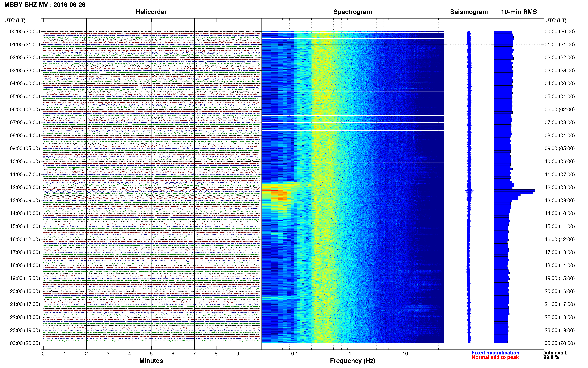Click the left '09:00 (05:00)' time label
The width and height of the screenshot is (588, 368).
click(x=25, y=148)
